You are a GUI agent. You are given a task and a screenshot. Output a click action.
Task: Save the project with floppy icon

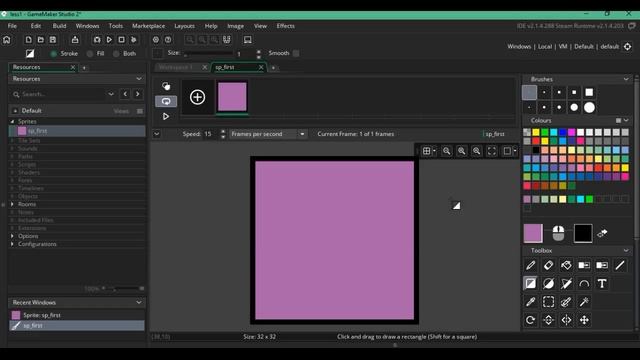53,40
